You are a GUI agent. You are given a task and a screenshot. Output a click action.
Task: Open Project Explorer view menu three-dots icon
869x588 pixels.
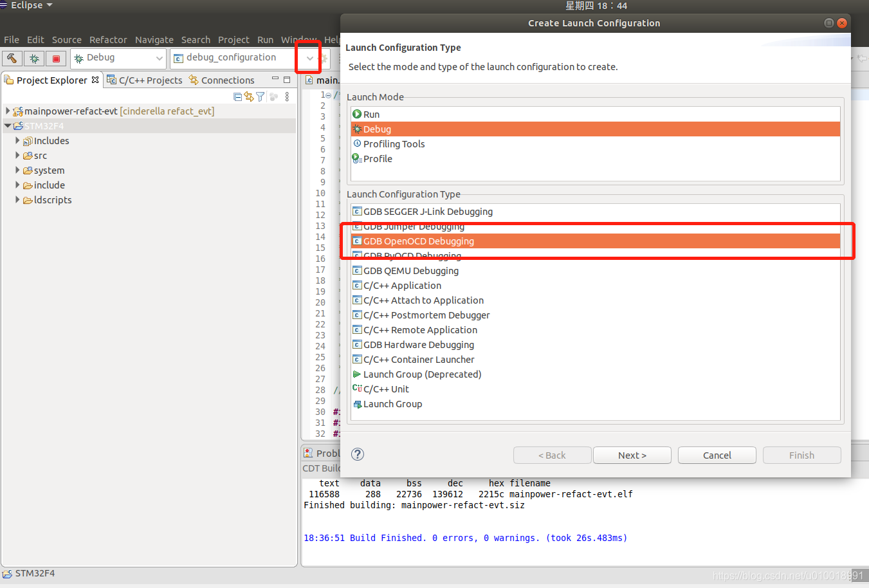click(287, 96)
